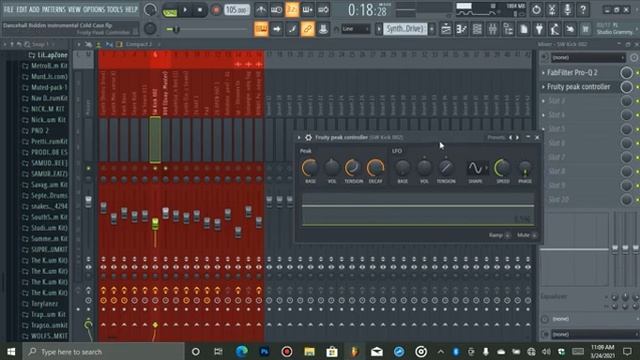The height and width of the screenshot is (360, 640).
Task: Click the undo history circular arrow icon
Action: [x=536, y=9]
